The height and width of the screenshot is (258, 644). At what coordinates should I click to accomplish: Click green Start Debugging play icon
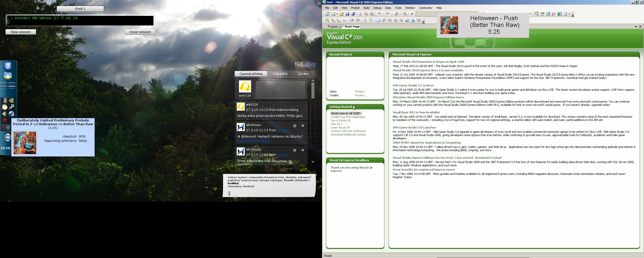(412, 14)
